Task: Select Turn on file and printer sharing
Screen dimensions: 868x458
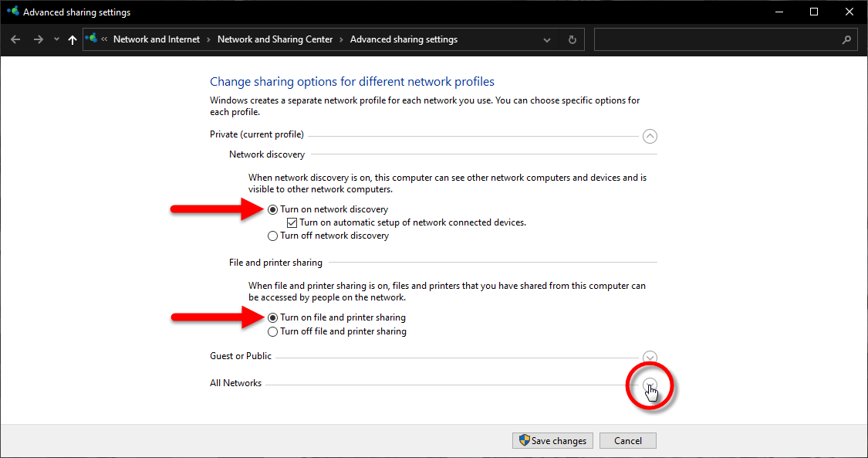Action: (272, 317)
